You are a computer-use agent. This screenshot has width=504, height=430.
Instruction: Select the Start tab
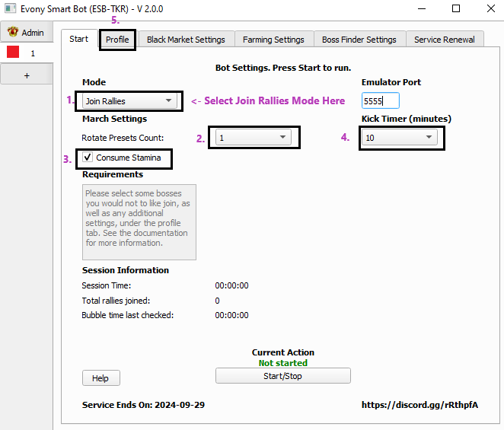point(78,39)
